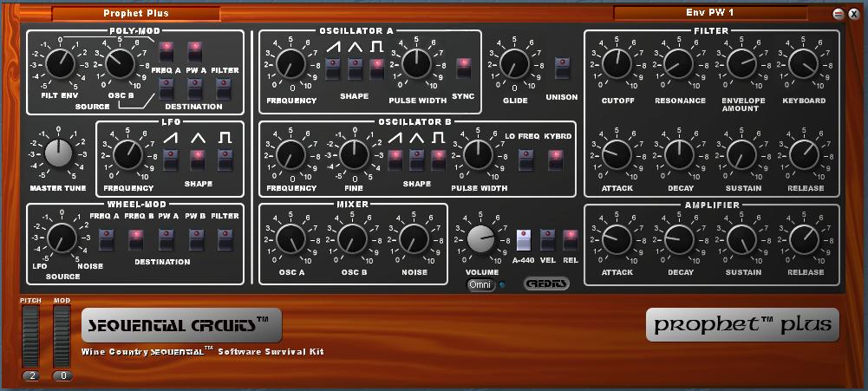Flip the A-440 tuning tone switch
This screenshot has height=391, width=868.
(524, 240)
